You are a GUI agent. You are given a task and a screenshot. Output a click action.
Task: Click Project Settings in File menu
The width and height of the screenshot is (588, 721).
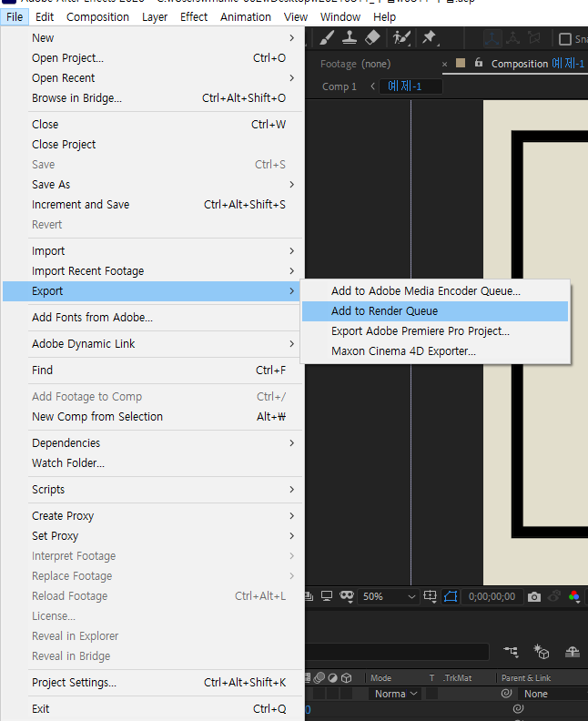click(x=153, y=683)
